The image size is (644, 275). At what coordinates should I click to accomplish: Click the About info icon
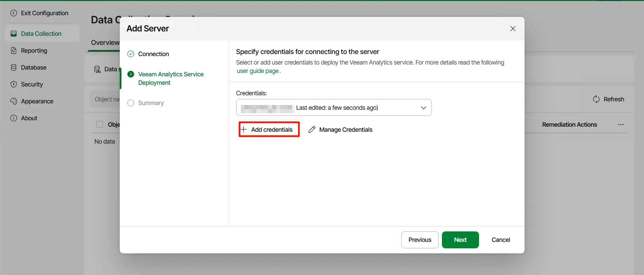point(13,118)
